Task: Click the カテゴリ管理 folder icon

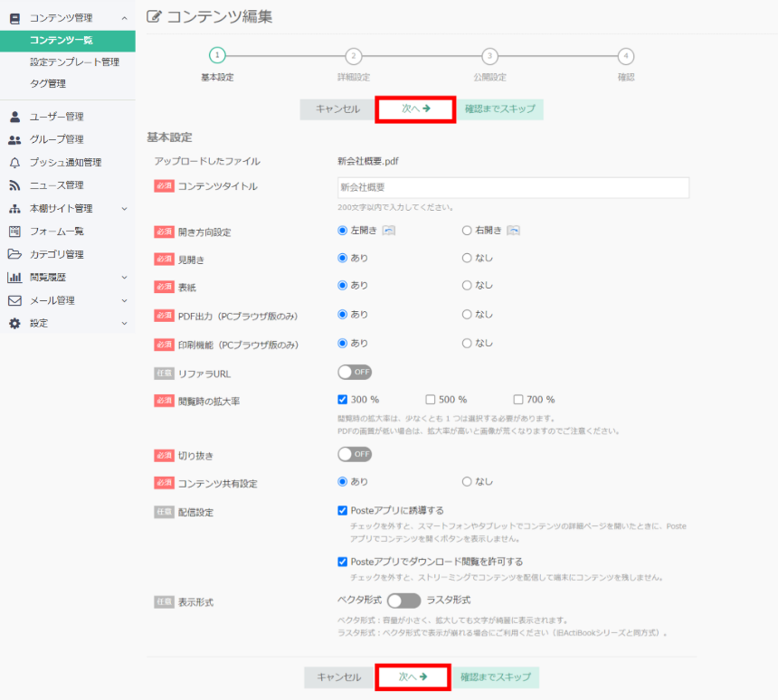Action: pos(14,254)
